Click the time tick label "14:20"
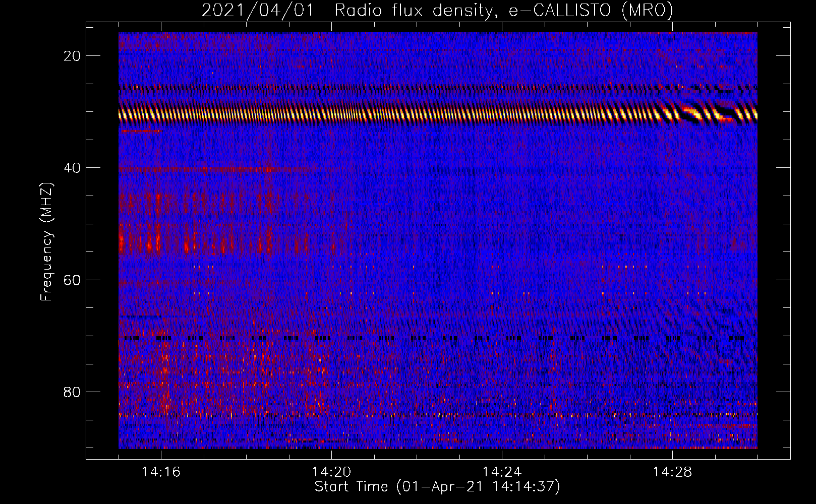This screenshot has width=816, height=504. 332,472
